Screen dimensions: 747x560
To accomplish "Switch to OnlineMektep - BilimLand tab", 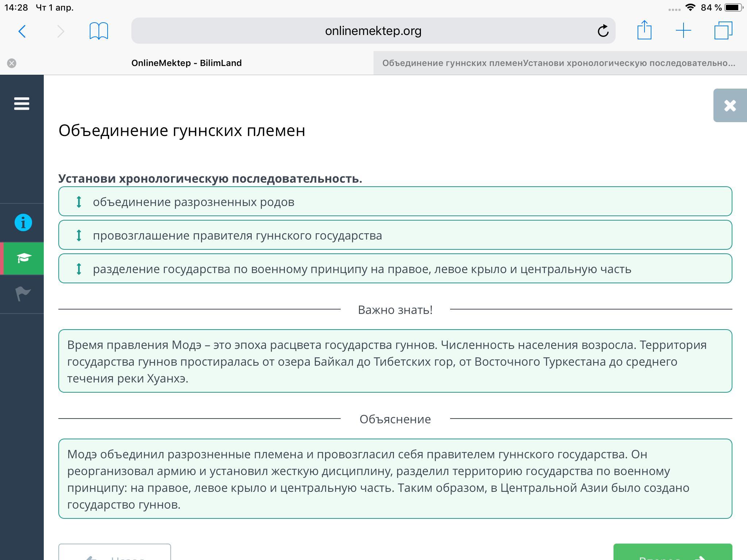I will [x=186, y=63].
